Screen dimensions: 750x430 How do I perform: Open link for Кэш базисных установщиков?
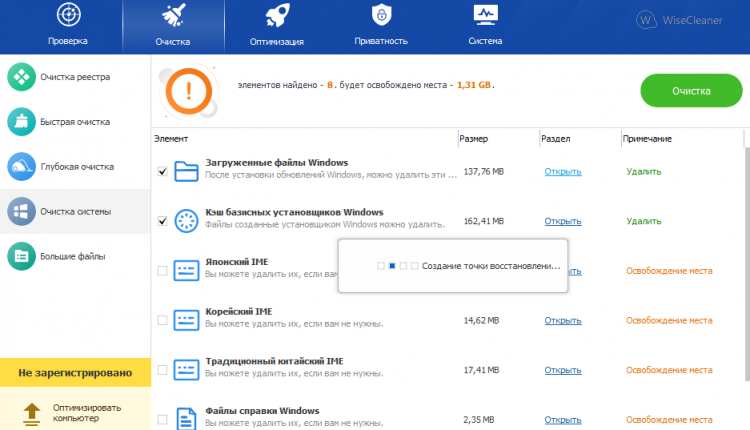(563, 221)
